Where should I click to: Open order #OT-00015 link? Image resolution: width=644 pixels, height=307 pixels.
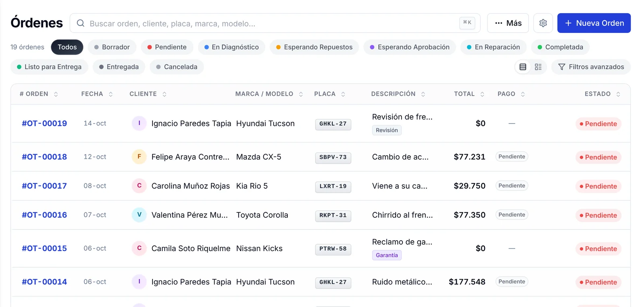44,248
